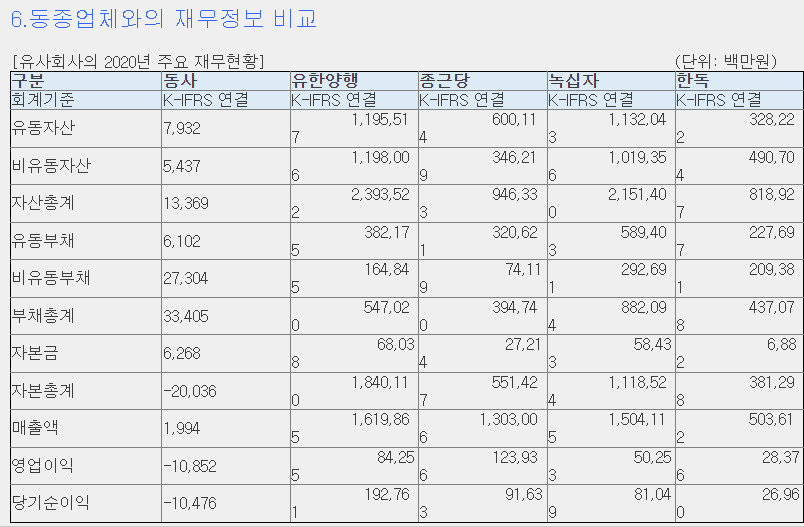Screen dimensions: 804x527
Task: Select the value '13,369'
Action: 186,204
